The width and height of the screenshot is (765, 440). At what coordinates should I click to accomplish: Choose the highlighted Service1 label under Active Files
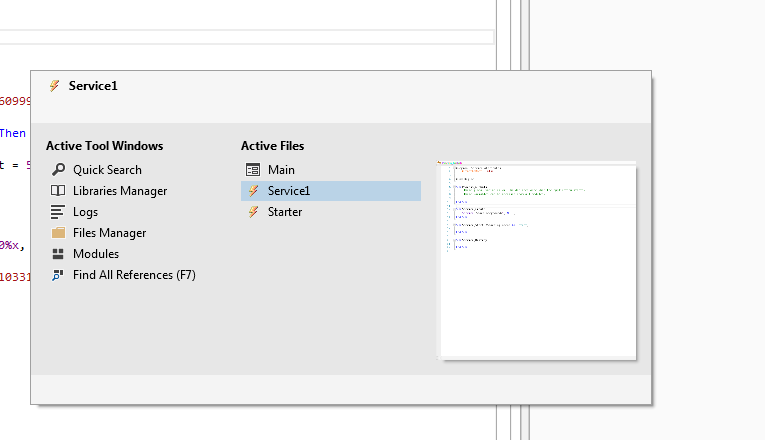289,191
